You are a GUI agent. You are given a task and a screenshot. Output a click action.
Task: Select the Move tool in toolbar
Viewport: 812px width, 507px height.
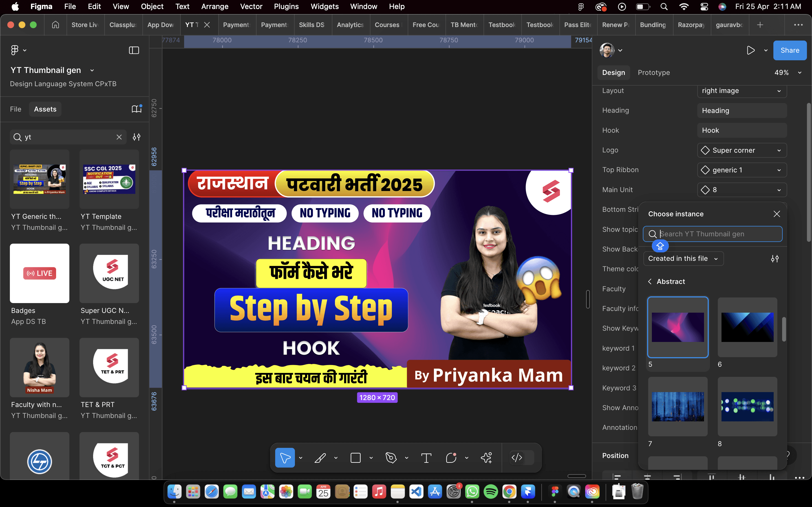click(285, 458)
